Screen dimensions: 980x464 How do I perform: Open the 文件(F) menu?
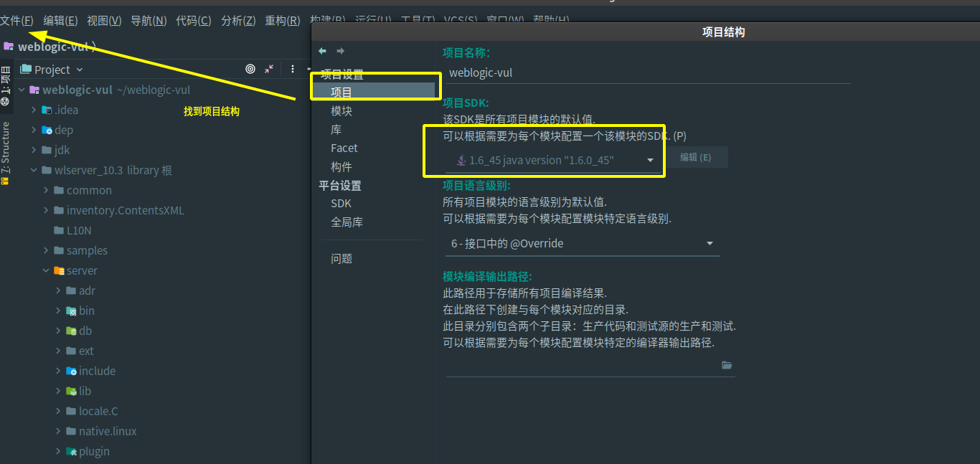pos(17,21)
